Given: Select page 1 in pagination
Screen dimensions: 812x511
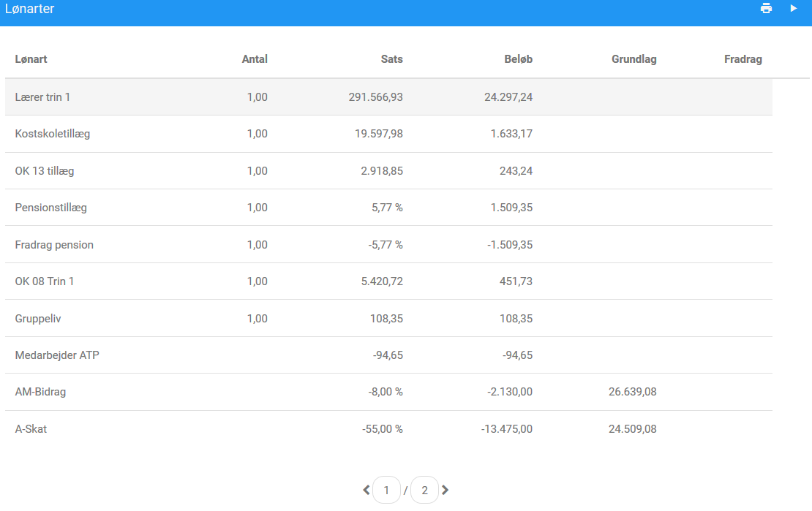Looking at the screenshot, I should tap(386, 490).
